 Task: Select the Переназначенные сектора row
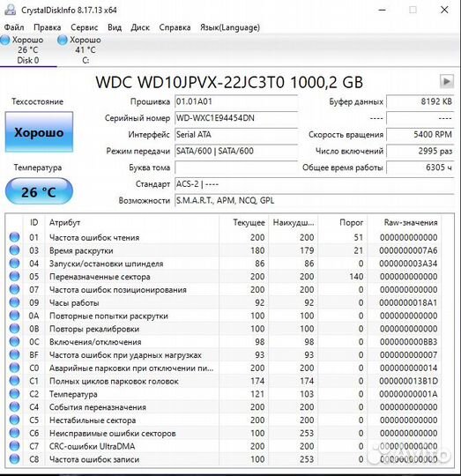(223, 276)
